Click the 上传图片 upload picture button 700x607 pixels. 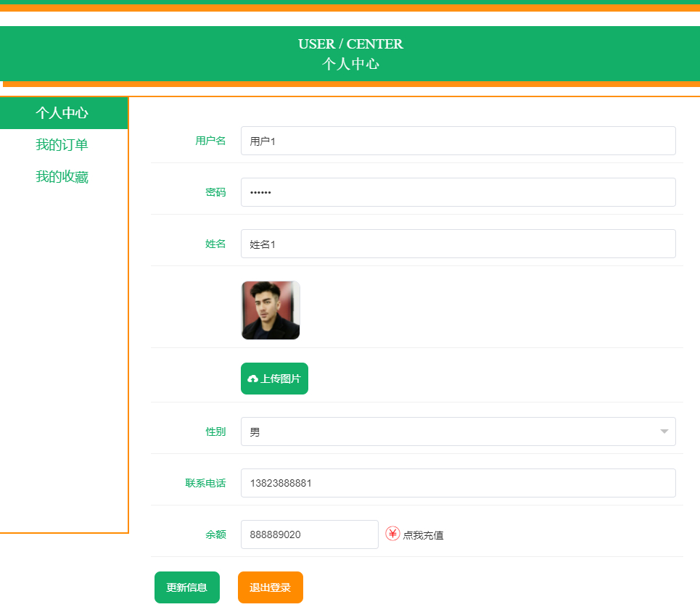(274, 378)
